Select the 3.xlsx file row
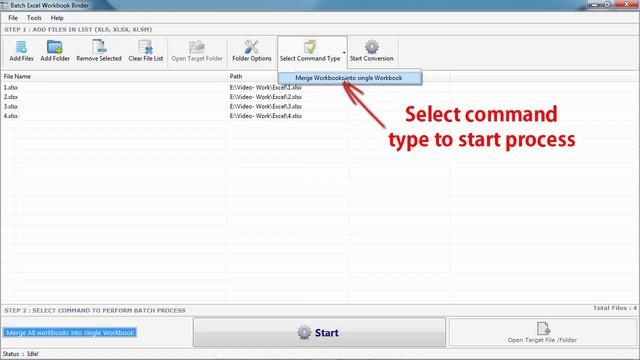Viewport: 640px width, 360px height. pos(318,106)
